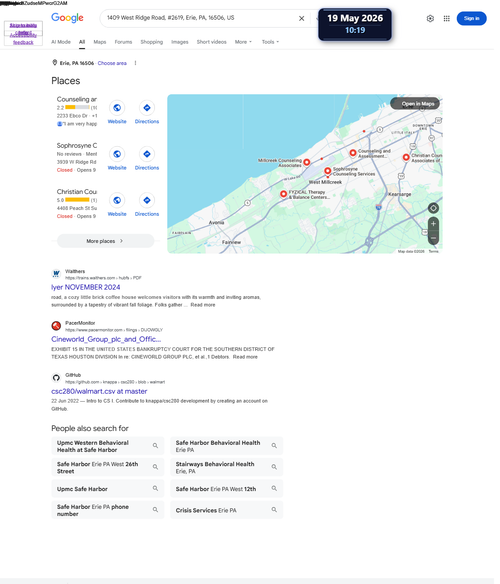Image resolution: width=500 pixels, height=584 pixels.
Task: Click the Choose area link
Action: click(112, 63)
